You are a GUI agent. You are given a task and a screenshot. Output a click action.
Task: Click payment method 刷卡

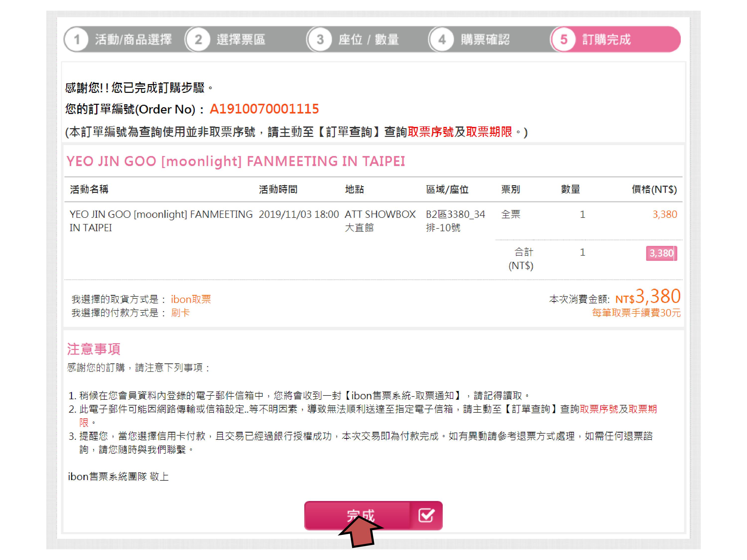180,313
